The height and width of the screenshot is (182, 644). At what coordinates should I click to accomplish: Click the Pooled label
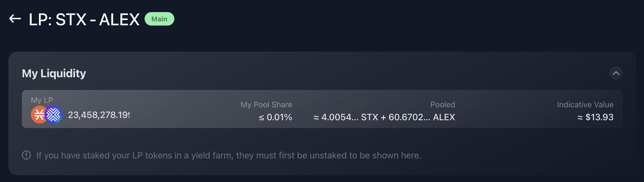(443, 104)
